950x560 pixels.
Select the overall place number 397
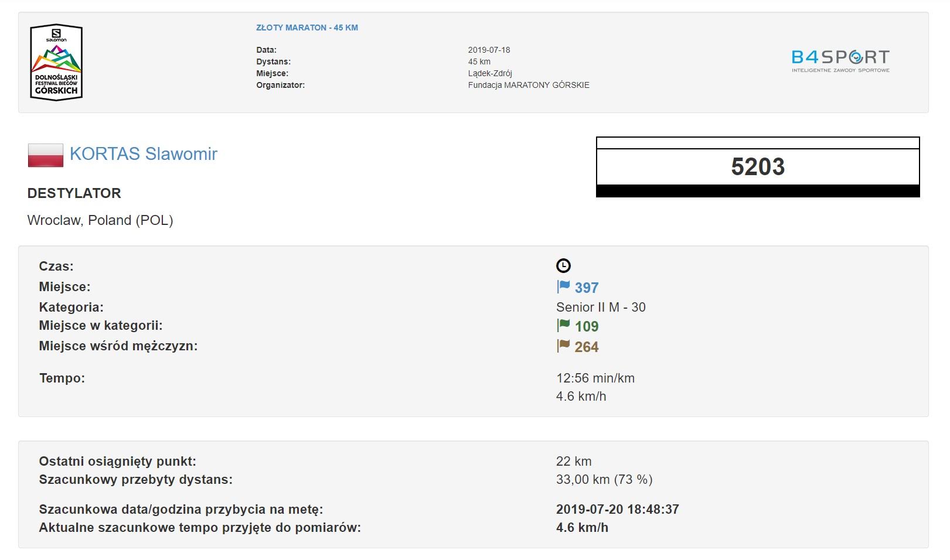point(587,288)
